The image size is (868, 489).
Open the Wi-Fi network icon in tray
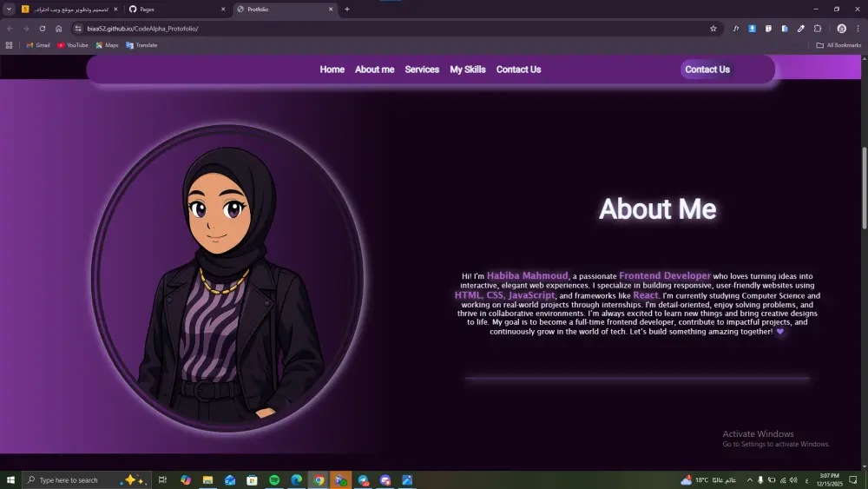[783, 479]
